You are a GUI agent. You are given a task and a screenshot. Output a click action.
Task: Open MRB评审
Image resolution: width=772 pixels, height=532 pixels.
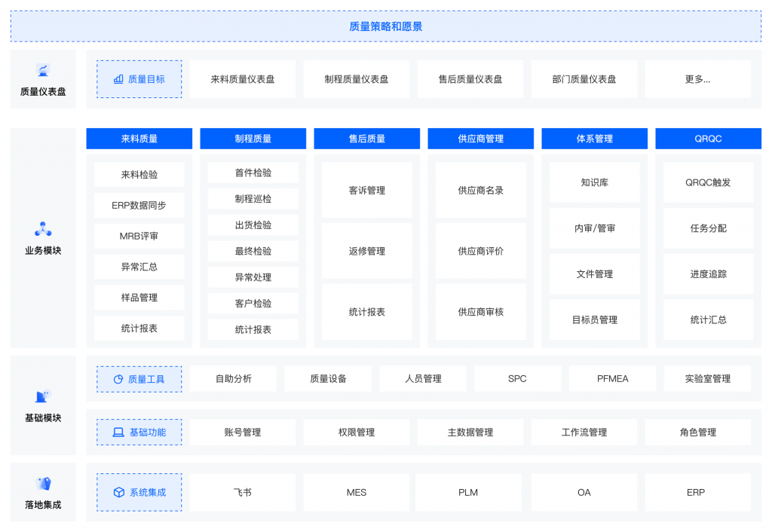[139, 236]
